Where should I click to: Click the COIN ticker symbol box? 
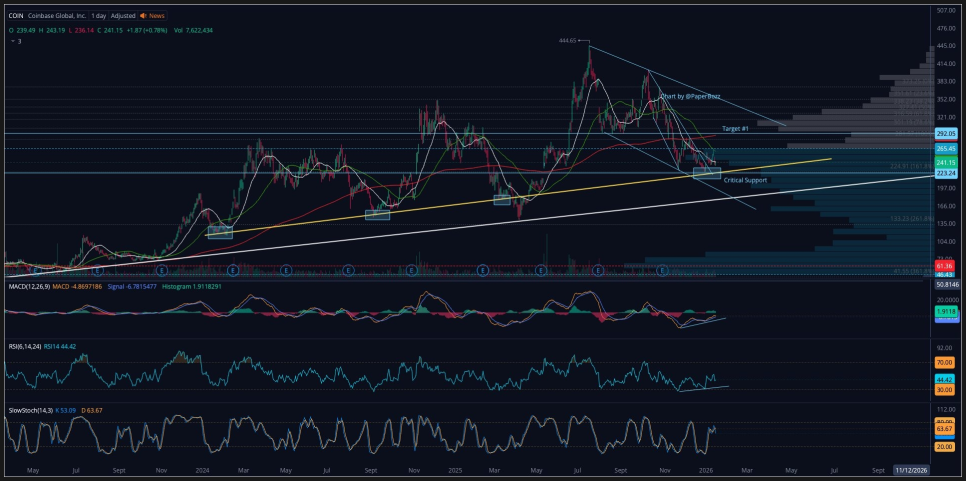coord(17,16)
